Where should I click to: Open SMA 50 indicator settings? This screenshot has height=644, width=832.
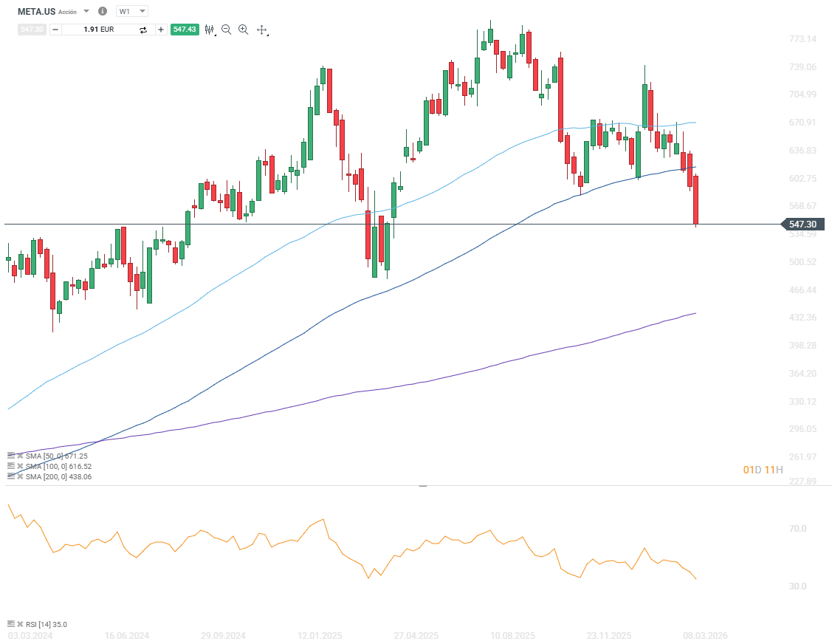point(11,456)
